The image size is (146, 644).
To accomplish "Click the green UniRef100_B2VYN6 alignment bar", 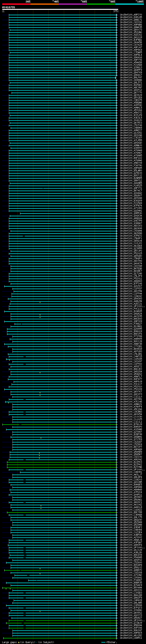I will (x=62, y=467).
